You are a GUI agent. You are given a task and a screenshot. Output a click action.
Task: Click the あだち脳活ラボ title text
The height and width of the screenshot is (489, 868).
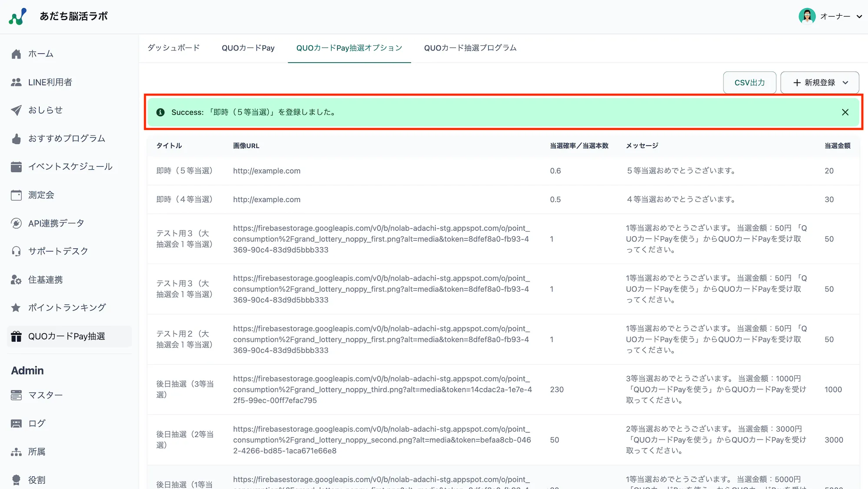[x=74, y=17]
